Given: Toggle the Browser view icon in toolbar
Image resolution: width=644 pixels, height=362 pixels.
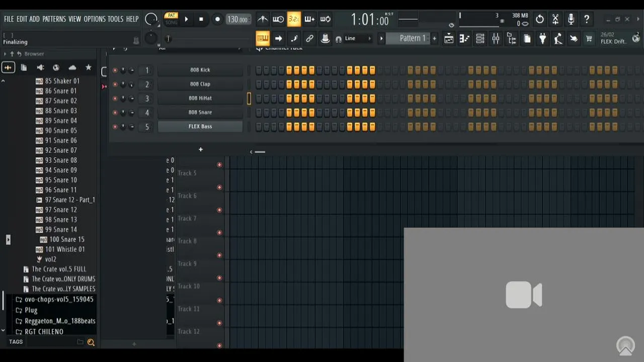Looking at the screenshot, I should coord(511,38).
